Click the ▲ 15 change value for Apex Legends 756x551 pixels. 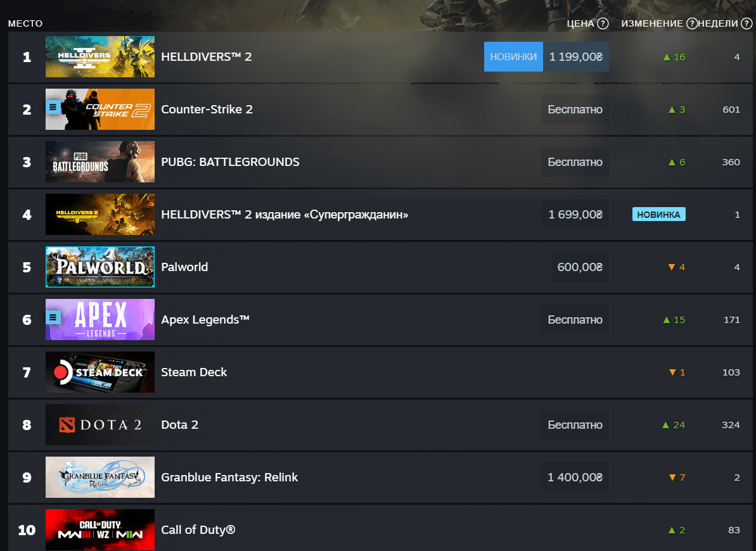[674, 320]
